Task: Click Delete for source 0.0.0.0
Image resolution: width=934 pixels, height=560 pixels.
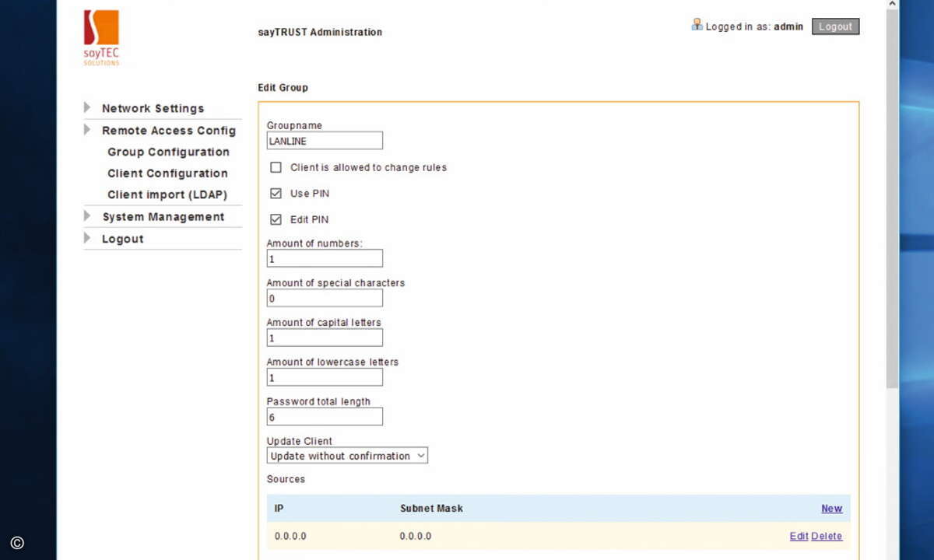Action: [827, 536]
